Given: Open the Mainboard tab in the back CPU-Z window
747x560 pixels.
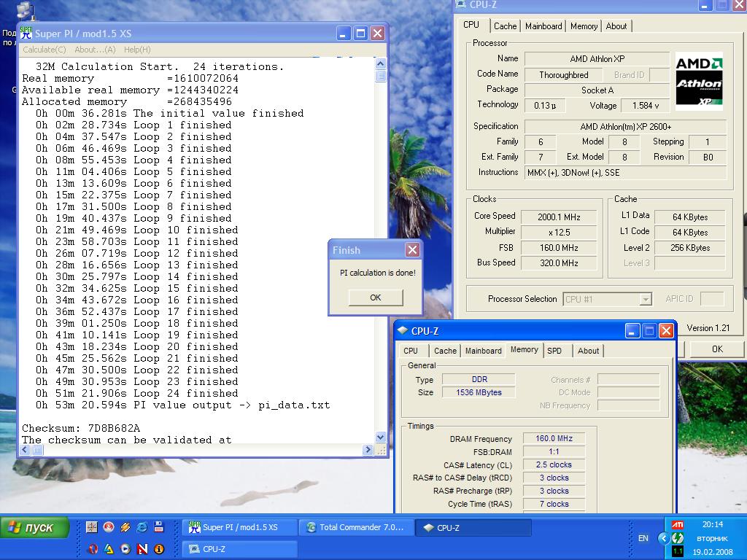Looking at the screenshot, I should pyautogui.click(x=543, y=26).
